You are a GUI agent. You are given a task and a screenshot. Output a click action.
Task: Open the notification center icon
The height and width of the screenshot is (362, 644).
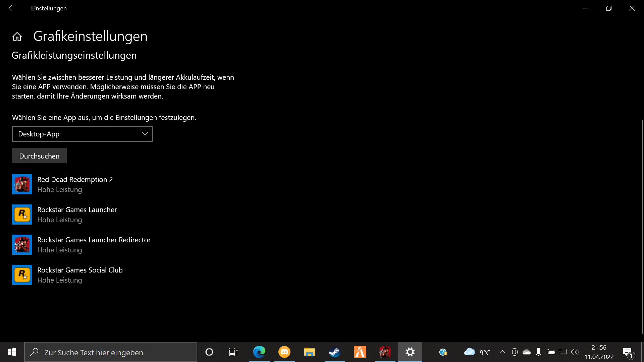(x=628, y=352)
